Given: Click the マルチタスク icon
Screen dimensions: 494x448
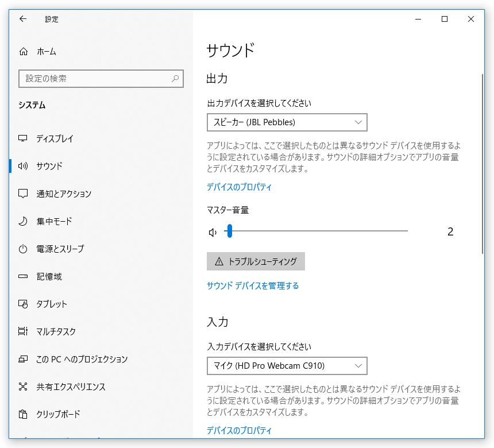Looking at the screenshot, I should point(23,331).
